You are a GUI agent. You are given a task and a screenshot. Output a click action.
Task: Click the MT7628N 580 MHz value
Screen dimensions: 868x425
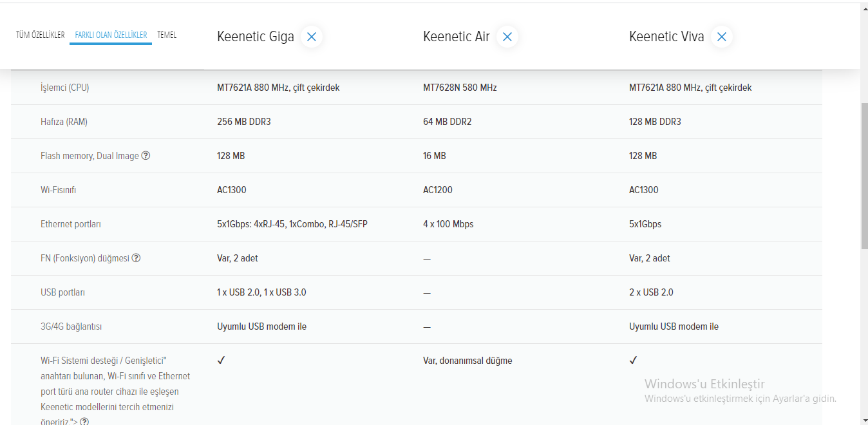(x=460, y=88)
